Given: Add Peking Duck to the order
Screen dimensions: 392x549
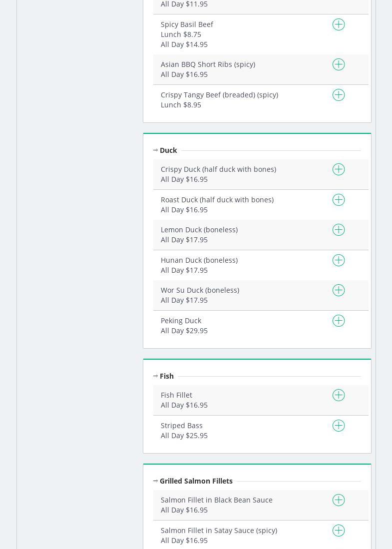Looking at the screenshot, I should [x=339, y=321].
